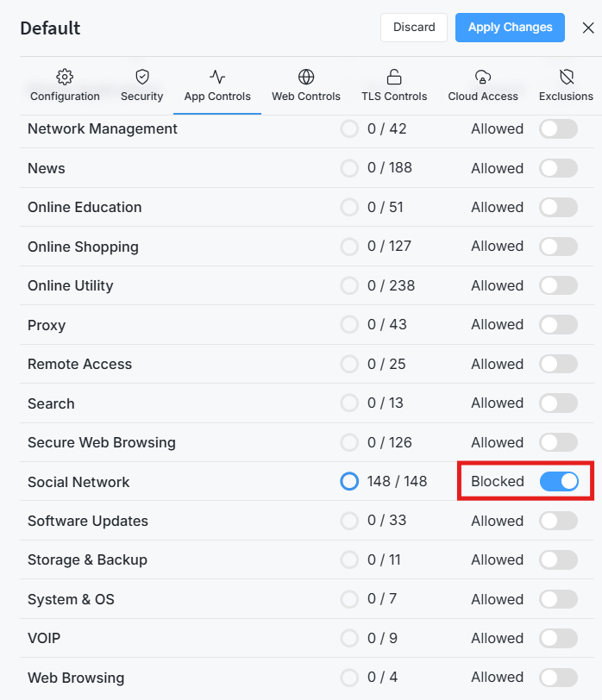Toggle Secure Web Browsing blocking
The image size is (602, 700).
(558, 442)
